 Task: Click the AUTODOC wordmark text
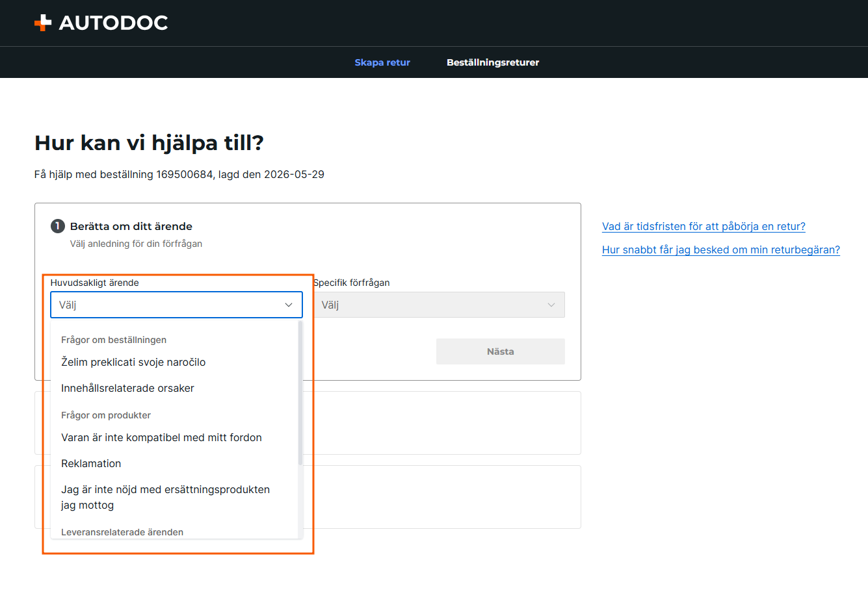pos(113,23)
